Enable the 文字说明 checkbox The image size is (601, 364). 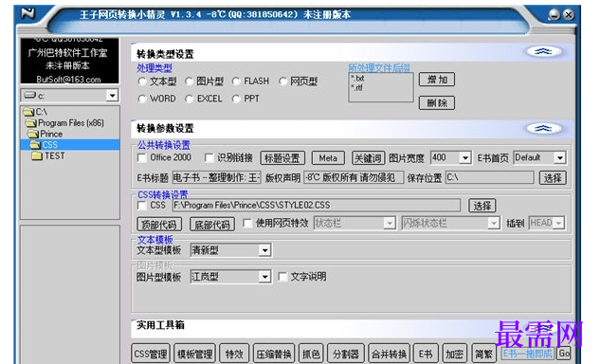click(x=282, y=277)
